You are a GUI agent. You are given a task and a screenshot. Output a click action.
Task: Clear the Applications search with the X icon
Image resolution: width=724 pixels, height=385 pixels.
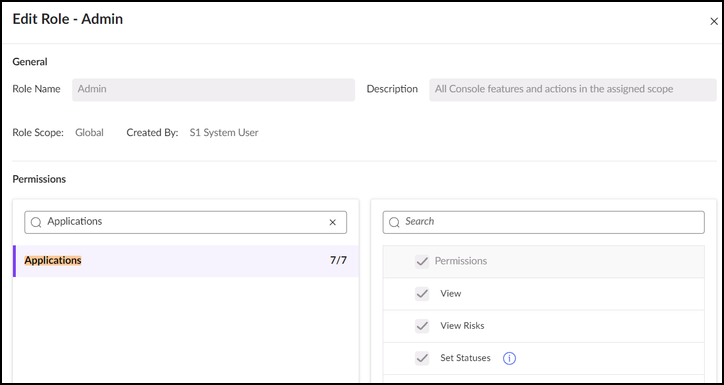coord(332,223)
